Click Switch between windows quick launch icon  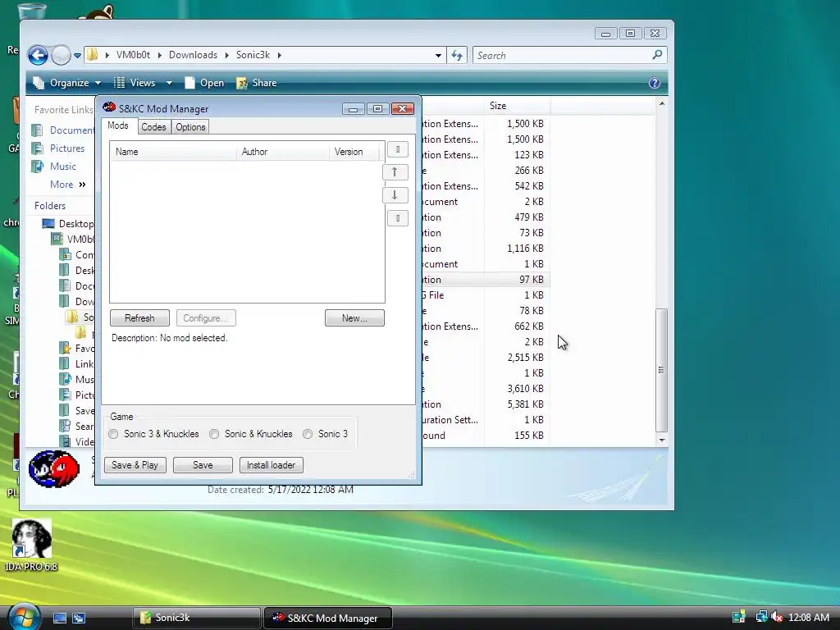79,619
